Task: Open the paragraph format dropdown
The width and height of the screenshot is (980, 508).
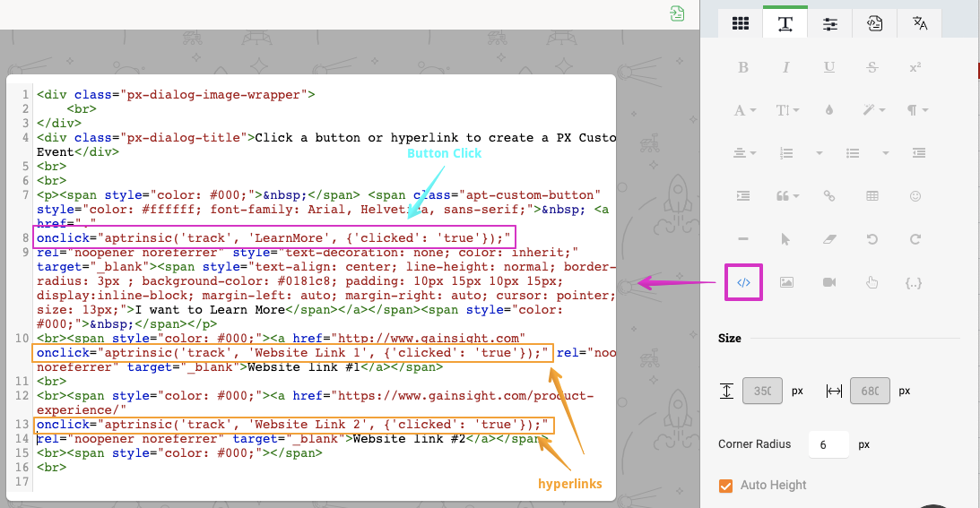Action: pos(917,110)
